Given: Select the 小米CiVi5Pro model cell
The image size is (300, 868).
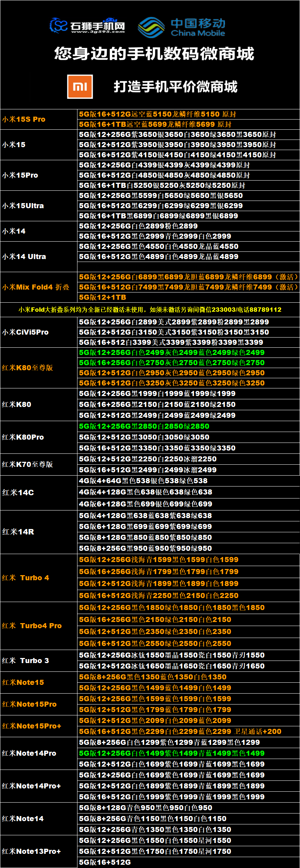Looking at the screenshot, I should click(x=25, y=332).
